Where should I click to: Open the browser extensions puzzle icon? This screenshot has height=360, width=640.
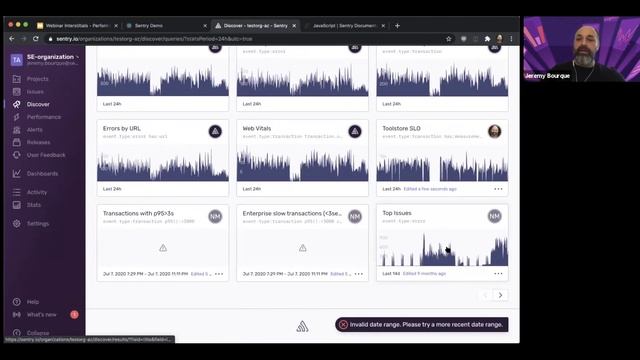coord(487,39)
